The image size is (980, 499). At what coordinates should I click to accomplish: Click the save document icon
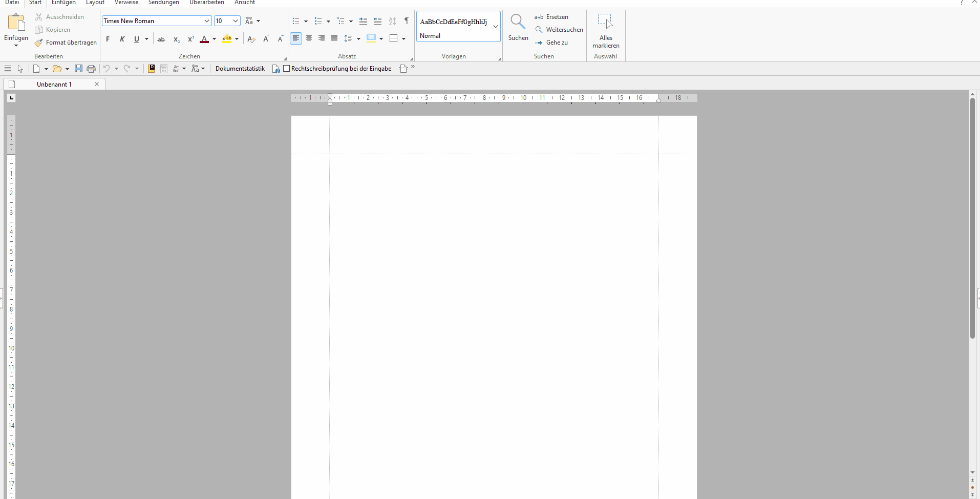(x=78, y=69)
